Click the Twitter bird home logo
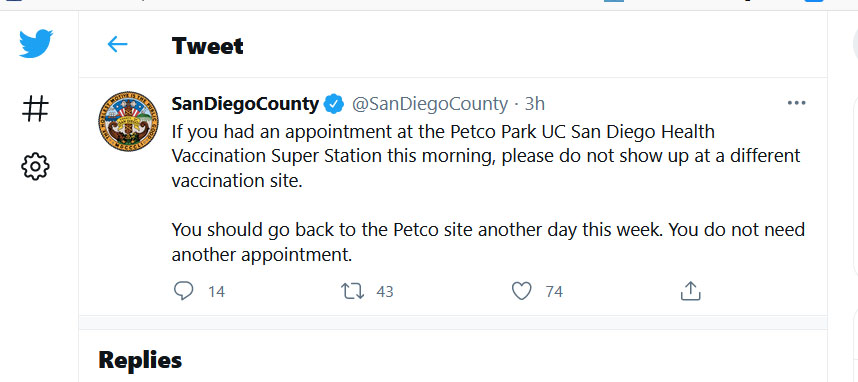This screenshot has height=382, width=858. (x=36, y=44)
